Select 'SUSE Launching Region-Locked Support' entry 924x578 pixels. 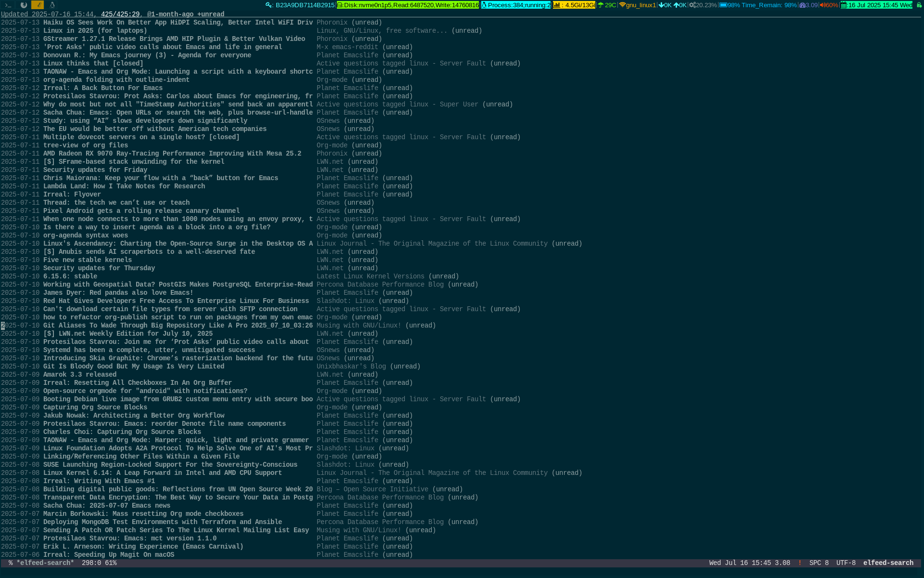pos(170,465)
